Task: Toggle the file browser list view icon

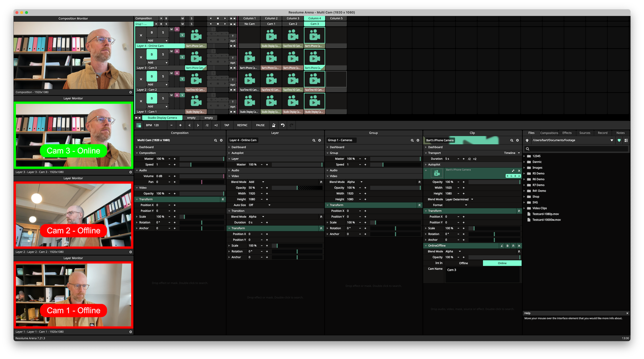Action: coord(626,140)
